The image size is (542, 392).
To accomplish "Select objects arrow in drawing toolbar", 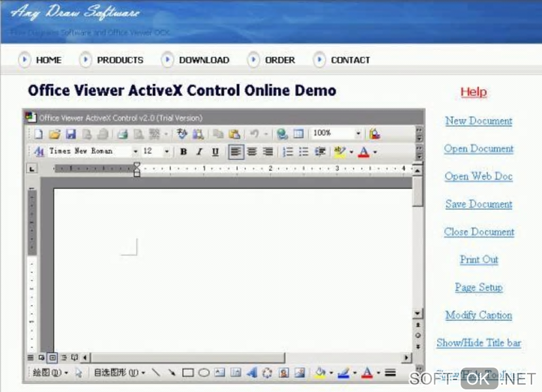I will pyautogui.click(x=79, y=373).
